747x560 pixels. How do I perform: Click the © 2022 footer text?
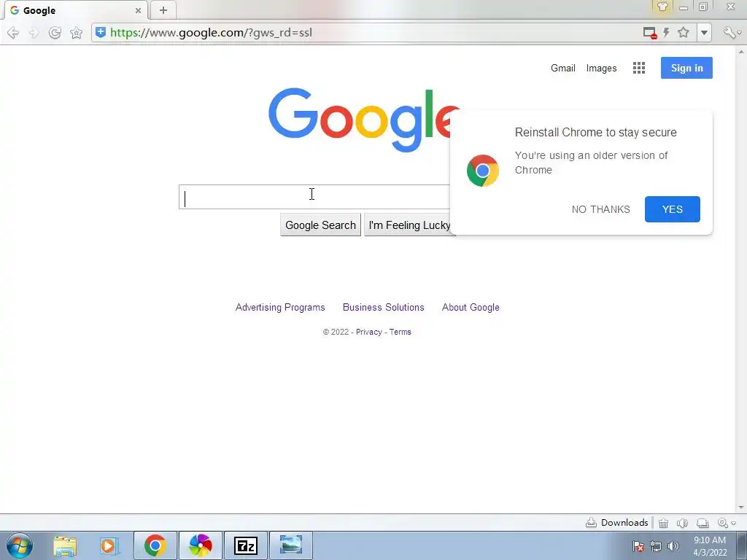tap(336, 332)
